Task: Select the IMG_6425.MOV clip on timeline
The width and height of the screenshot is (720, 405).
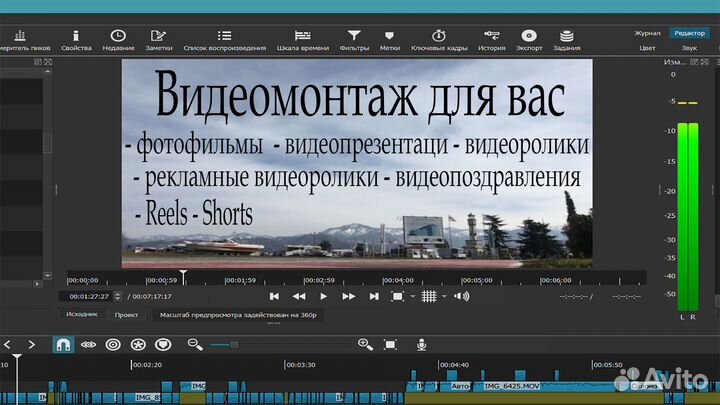Action: [x=546, y=387]
